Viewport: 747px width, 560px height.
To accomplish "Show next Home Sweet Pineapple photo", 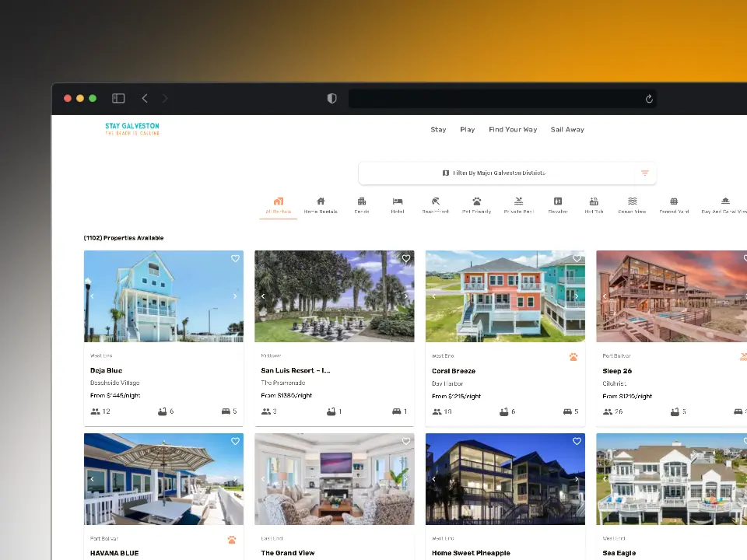I will point(577,479).
